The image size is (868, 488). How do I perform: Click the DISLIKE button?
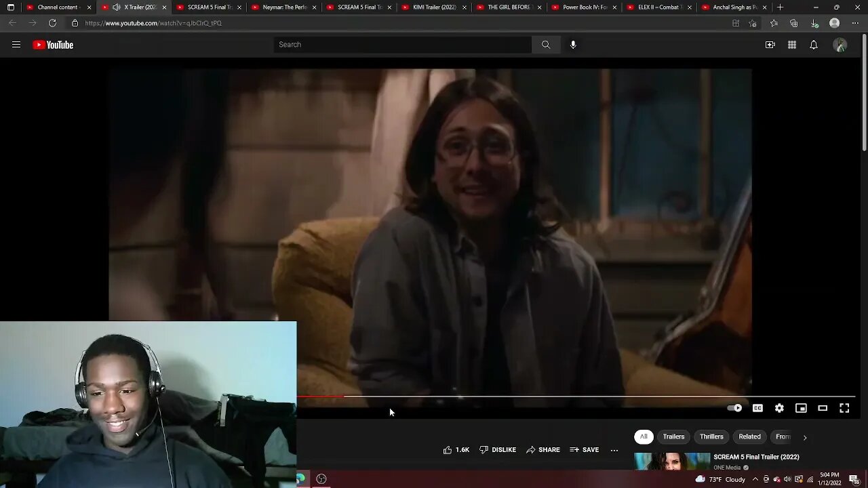coord(498,450)
